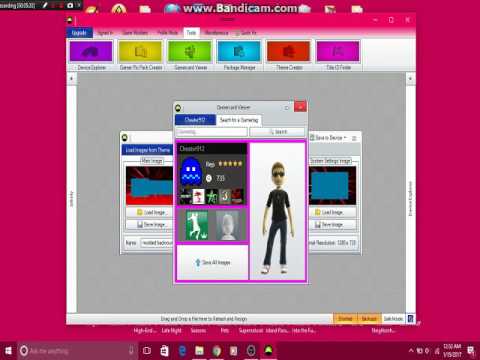Click the Gamercard Viewer window logo icon
Screen dimensions: 480x360
point(179,108)
